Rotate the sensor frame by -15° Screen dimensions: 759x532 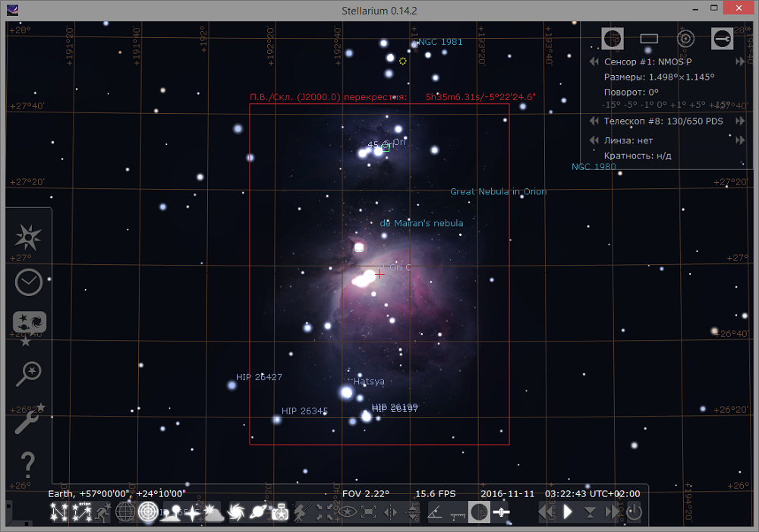coord(612,105)
